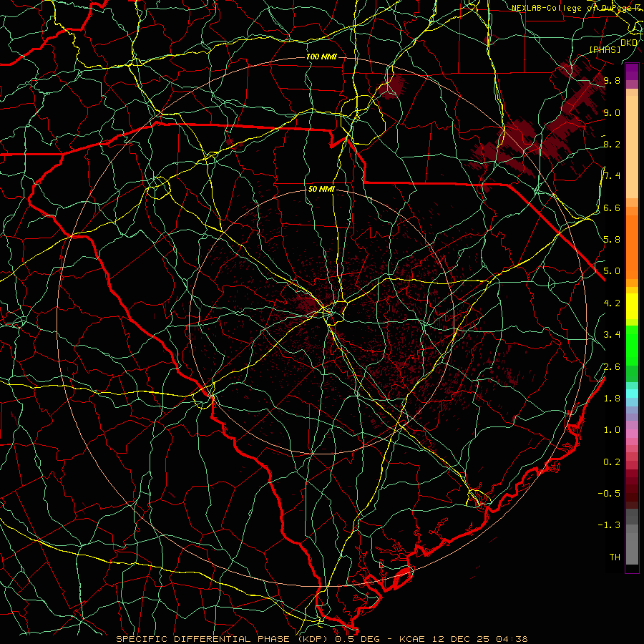
Task: Click the TH threshold label on the scale
Action: 615,557
